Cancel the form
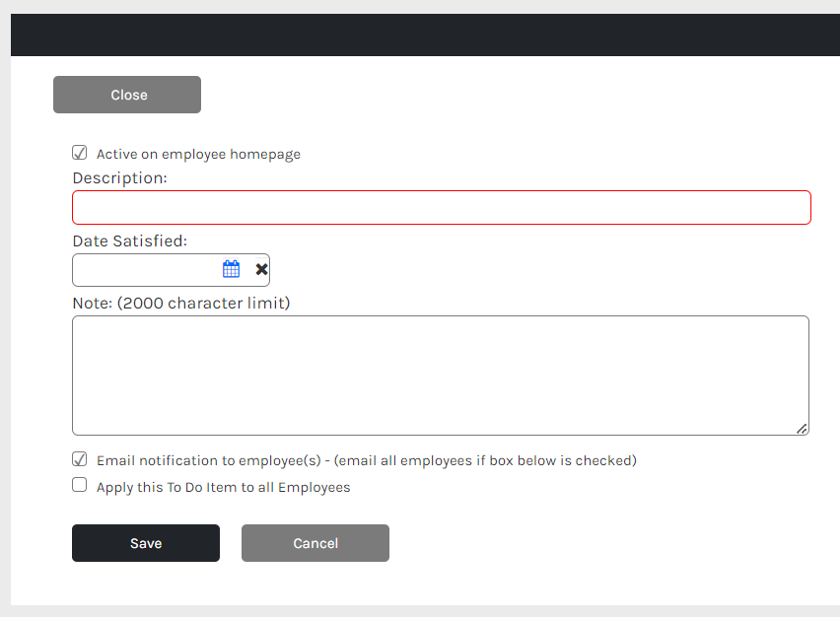840x617 pixels. pos(315,543)
